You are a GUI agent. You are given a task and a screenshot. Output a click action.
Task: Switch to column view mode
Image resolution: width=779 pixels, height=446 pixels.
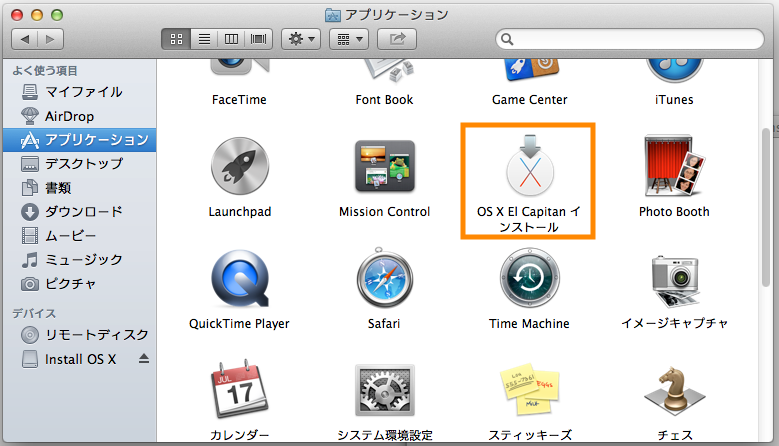click(232, 39)
